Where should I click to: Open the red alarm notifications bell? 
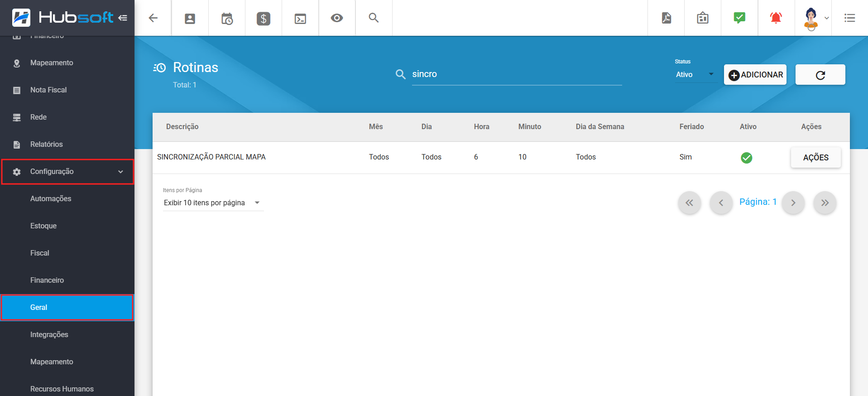776,18
